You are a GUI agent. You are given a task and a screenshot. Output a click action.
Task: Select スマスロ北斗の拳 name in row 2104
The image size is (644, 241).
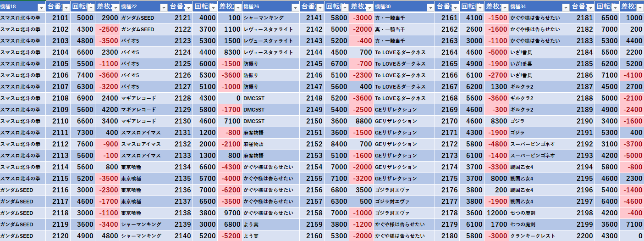[x=20, y=52]
